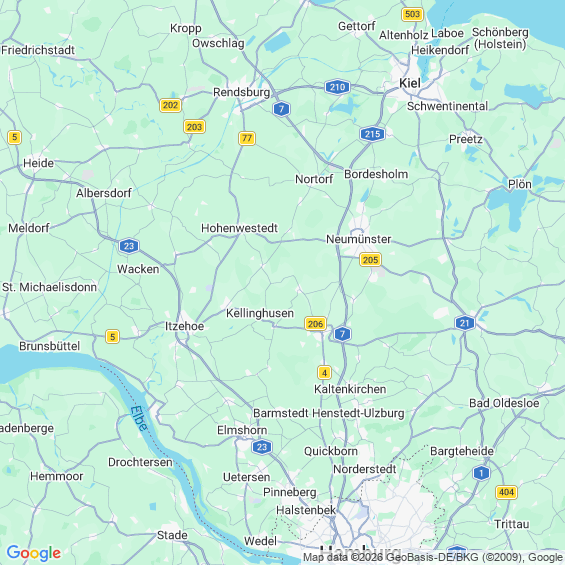
Task: Click the Map data attribution text
Action: pos(433,557)
